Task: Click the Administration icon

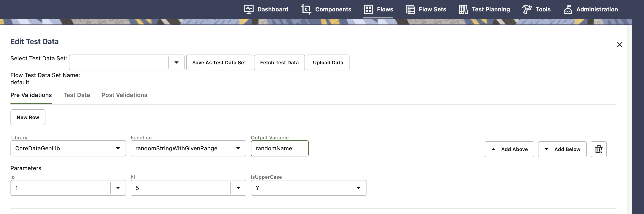Action: coord(568,9)
